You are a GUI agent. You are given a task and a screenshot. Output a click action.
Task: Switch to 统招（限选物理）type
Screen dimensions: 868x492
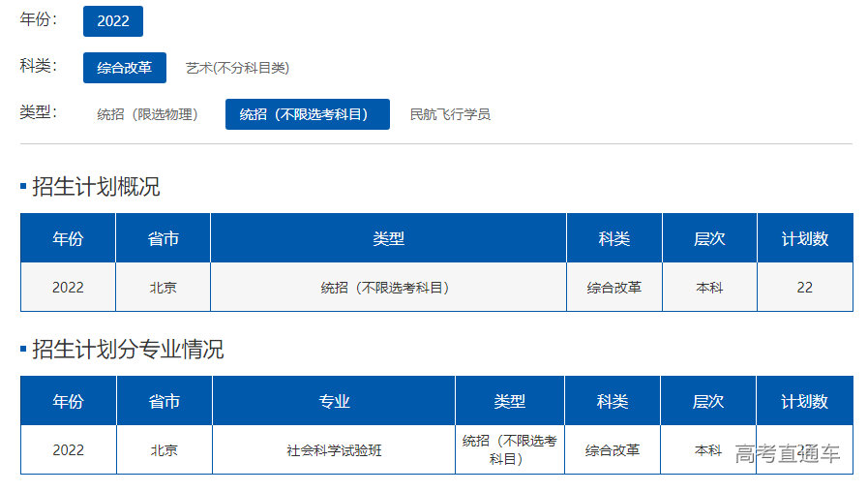click(148, 114)
